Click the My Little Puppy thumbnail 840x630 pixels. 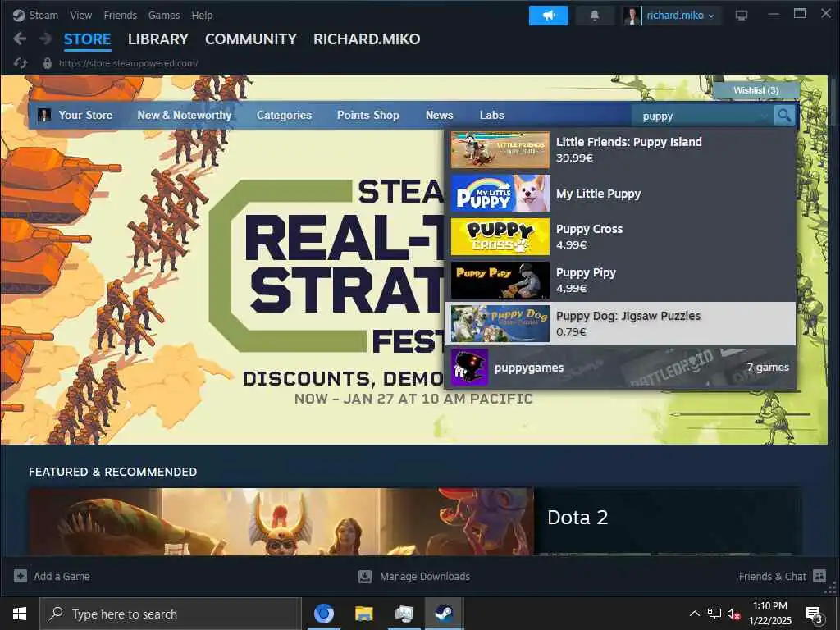click(500, 193)
